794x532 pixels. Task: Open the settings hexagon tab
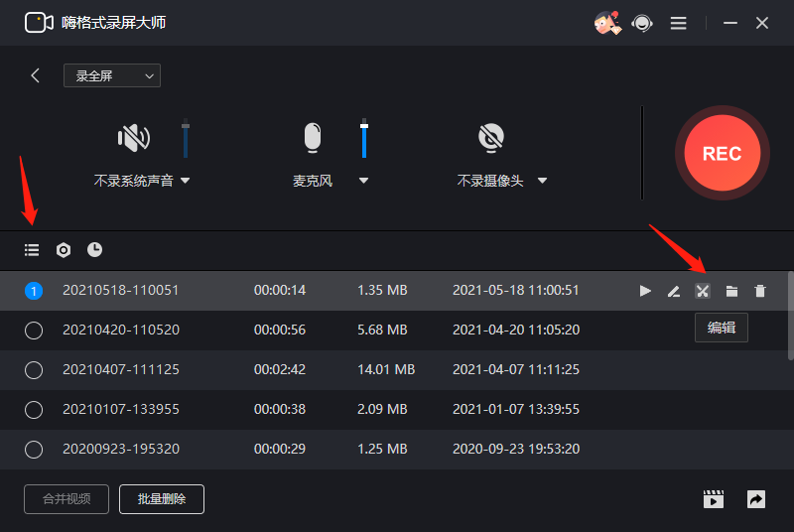64,249
